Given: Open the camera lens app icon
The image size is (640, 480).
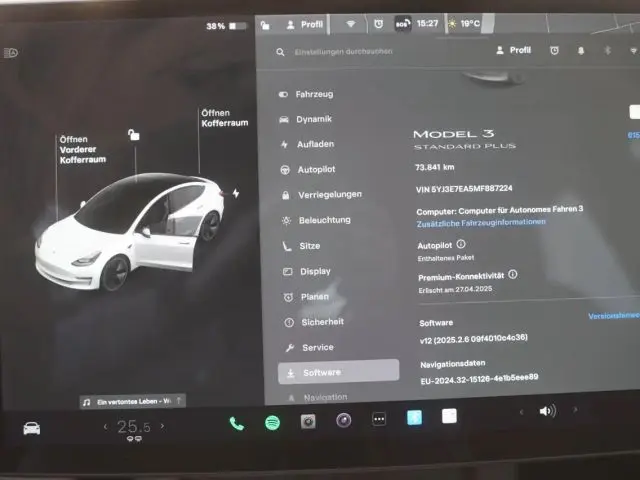Looking at the screenshot, I should click(344, 420).
